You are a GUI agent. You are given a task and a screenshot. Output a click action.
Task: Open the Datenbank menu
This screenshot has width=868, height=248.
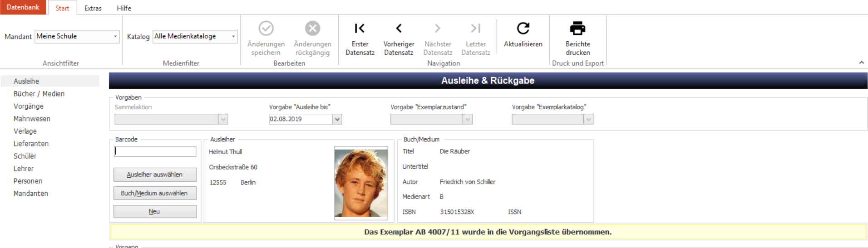click(23, 7)
